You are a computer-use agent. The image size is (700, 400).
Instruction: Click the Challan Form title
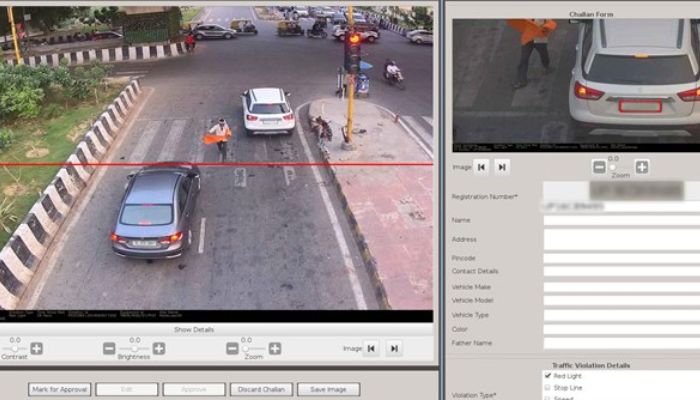(x=591, y=14)
